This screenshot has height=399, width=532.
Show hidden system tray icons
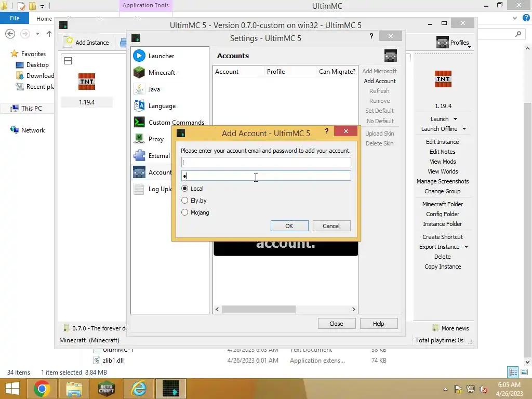click(445, 389)
